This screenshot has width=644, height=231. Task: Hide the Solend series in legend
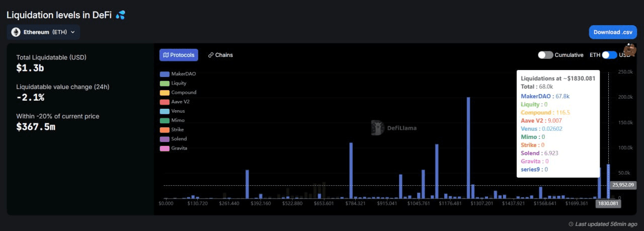[173, 139]
